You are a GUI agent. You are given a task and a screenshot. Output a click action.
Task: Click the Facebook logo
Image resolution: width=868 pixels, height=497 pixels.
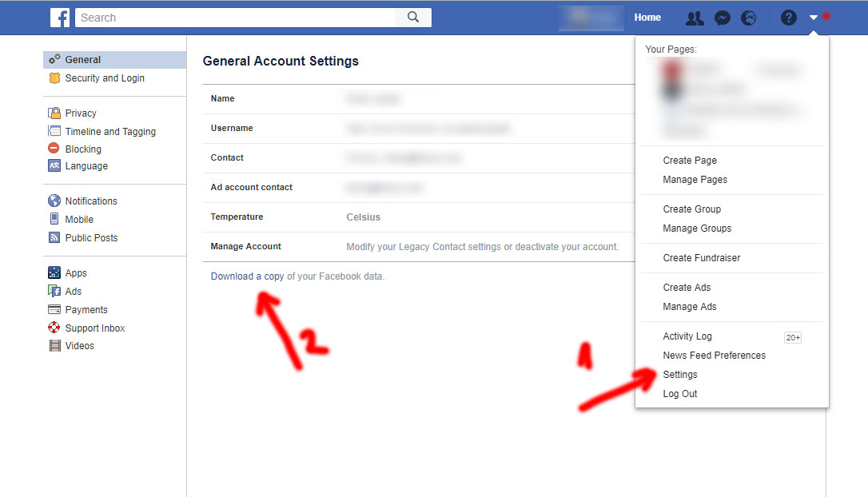pyautogui.click(x=60, y=17)
